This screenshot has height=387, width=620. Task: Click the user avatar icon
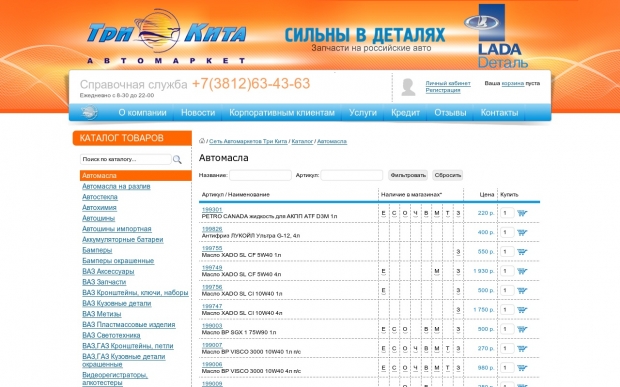[x=408, y=87]
